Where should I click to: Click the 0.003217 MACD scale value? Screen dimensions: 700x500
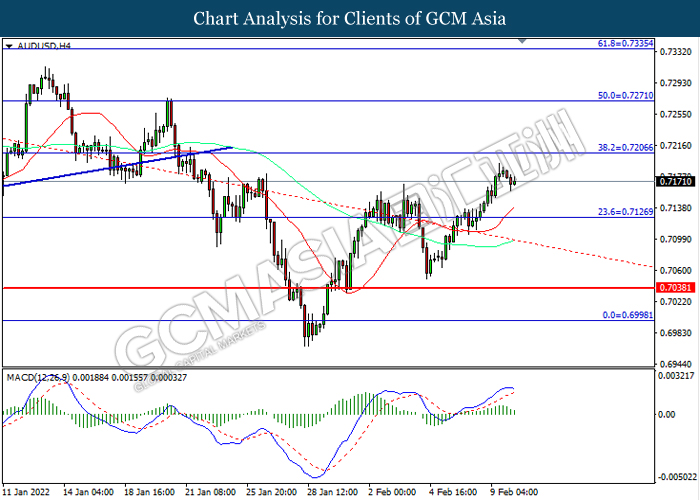point(676,376)
